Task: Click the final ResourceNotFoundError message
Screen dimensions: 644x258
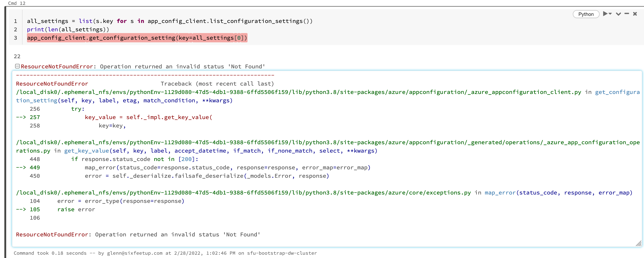Action: [x=138, y=234]
